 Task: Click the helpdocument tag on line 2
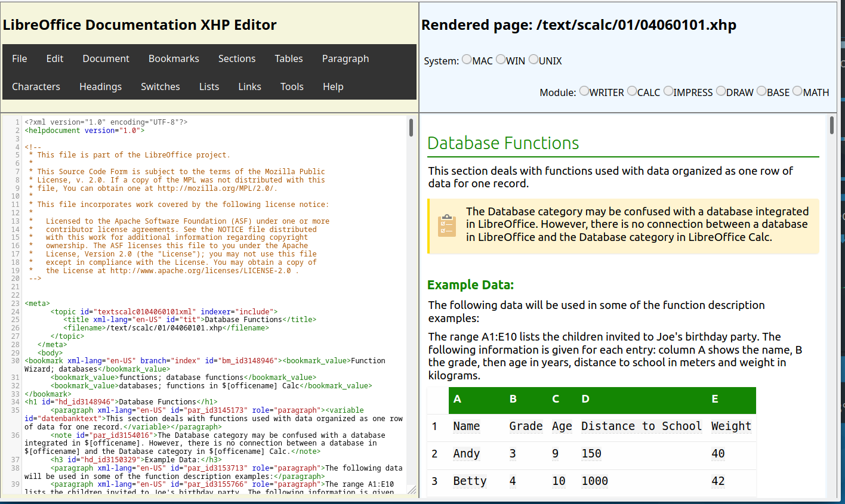click(x=84, y=130)
